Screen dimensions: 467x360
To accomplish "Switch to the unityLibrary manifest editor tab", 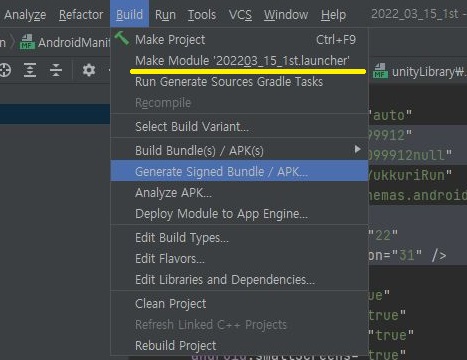I will pos(420,71).
